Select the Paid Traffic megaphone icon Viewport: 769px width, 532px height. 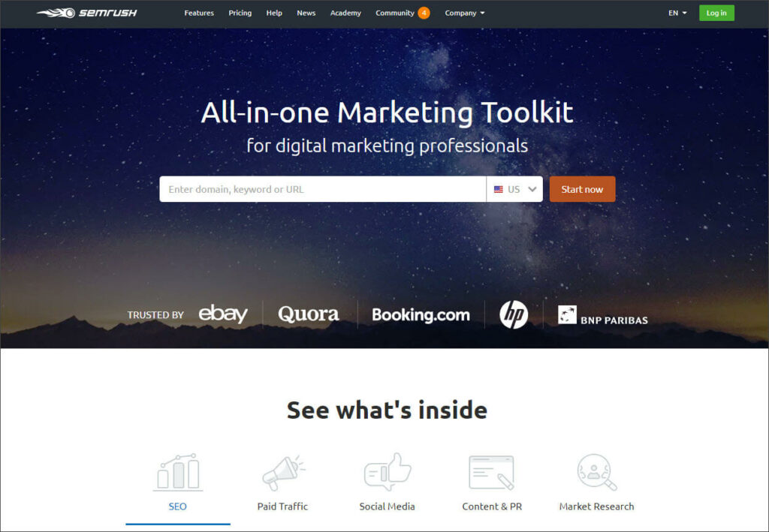tap(283, 473)
